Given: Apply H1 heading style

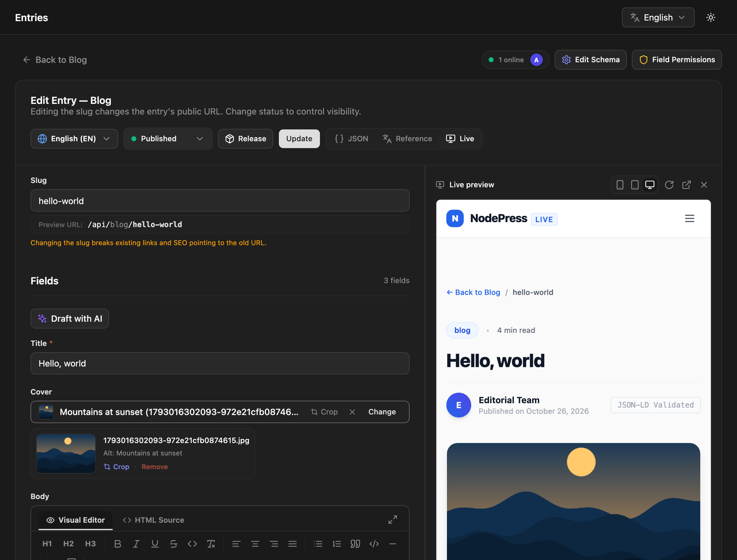Looking at the screenshot, I should pos(47,544).
